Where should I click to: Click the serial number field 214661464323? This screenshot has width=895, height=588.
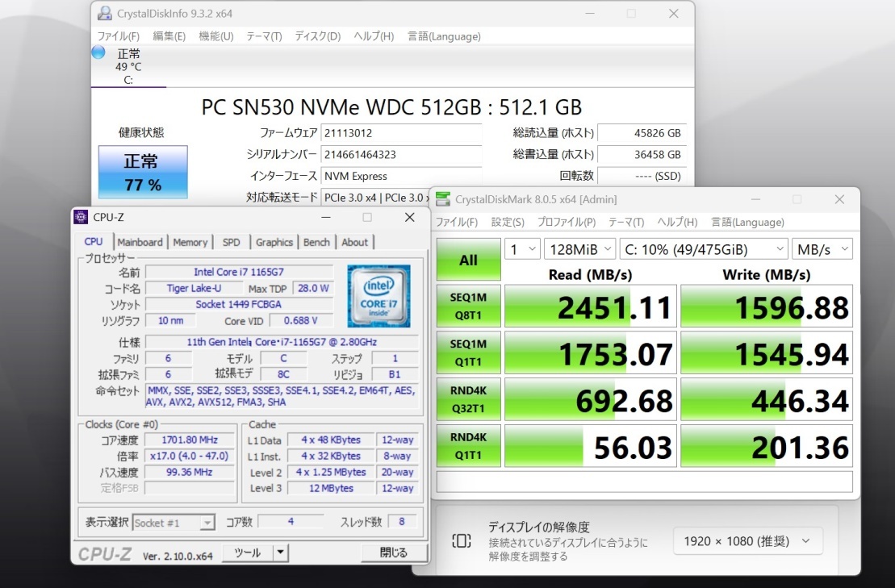coord(401,155)
